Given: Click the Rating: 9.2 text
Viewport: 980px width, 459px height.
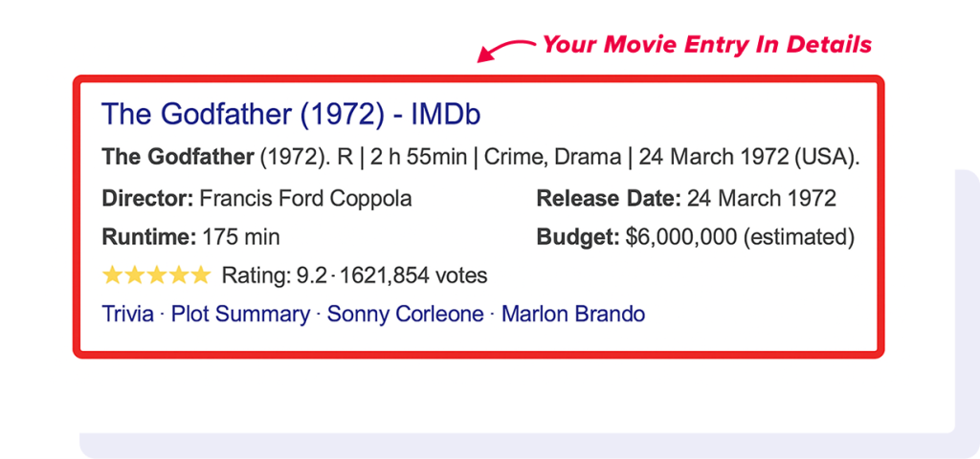Looking at the screenshot, I should [273, 276].
